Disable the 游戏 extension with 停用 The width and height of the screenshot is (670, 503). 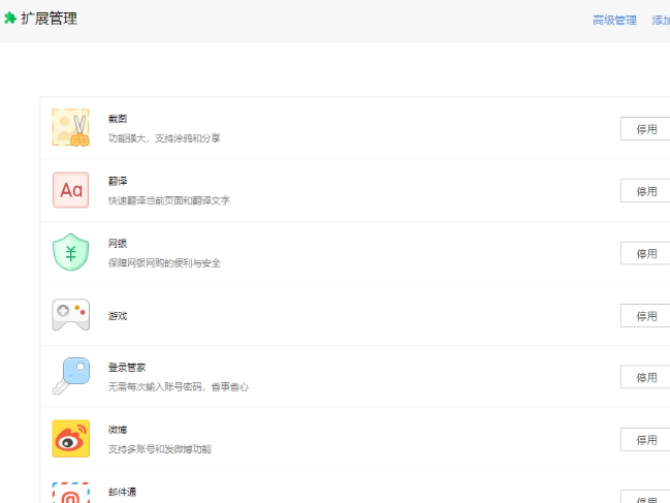pos(645,316)
